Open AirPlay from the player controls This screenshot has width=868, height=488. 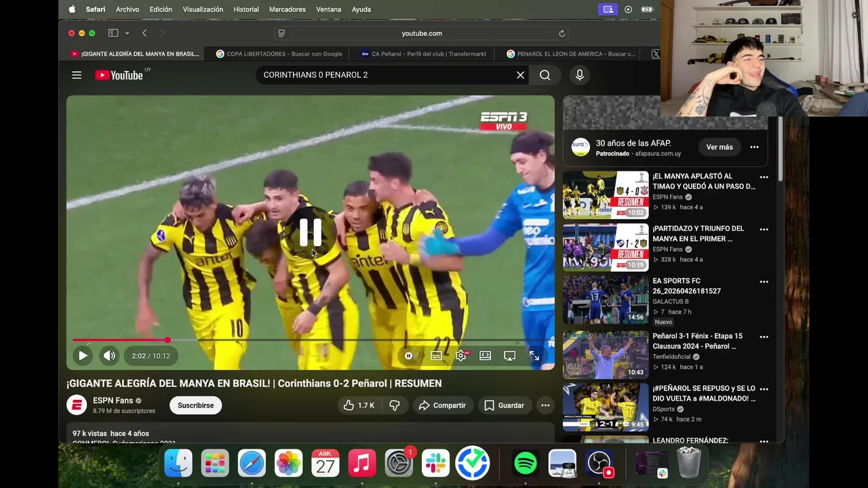tap(510, 355)
